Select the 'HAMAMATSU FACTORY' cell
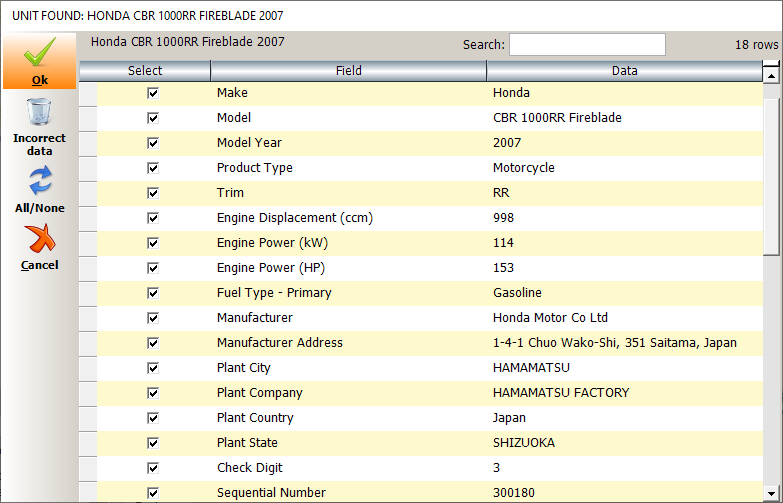The width and height of the screenshot is (783, 503). tap(625, 393)
